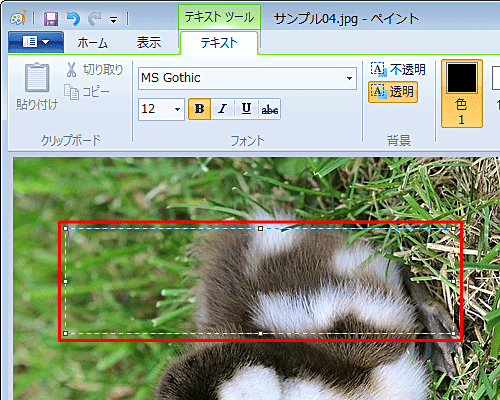The image size is (500, 400).
Task: Toggle Underline formatting
Action: pyautogui.click(x=246, y=109)
